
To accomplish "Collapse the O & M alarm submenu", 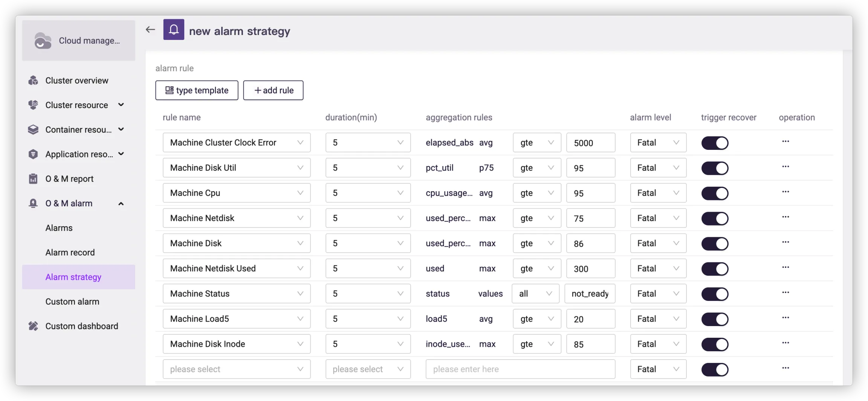I will tap(121, 204).
